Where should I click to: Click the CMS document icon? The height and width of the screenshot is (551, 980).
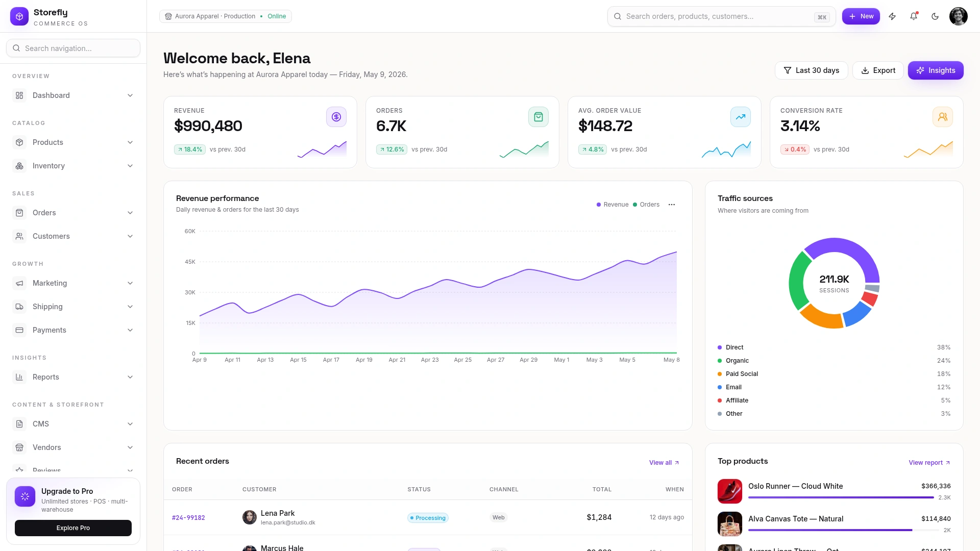(19, 424)
